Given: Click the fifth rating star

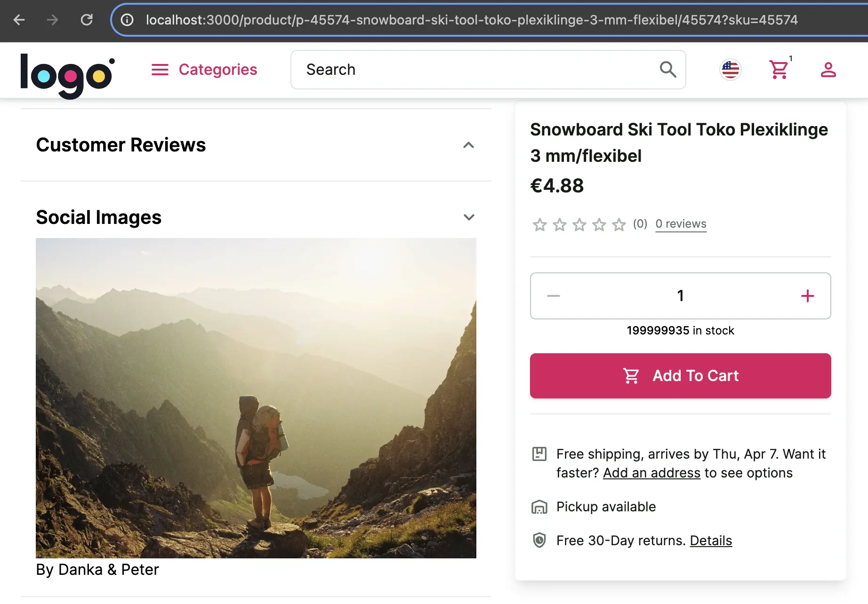Looking at the screenshot, I should click(x=619, y=225).
